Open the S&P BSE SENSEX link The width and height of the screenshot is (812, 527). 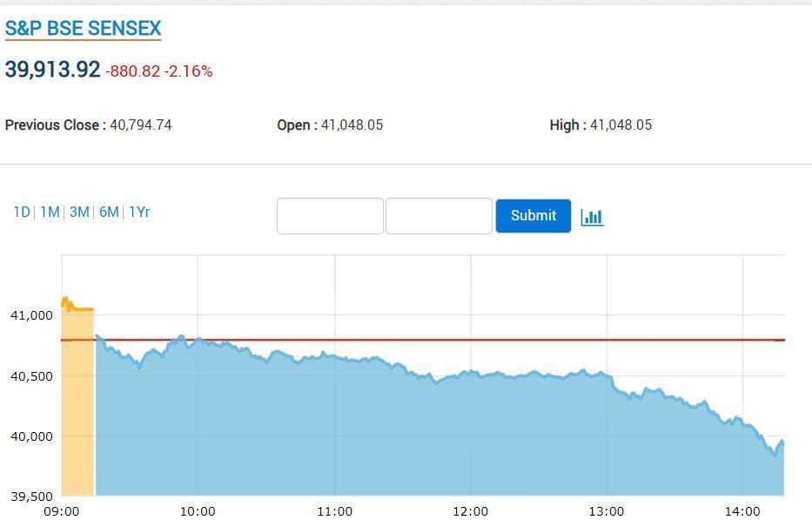click(x=84, y=28)
